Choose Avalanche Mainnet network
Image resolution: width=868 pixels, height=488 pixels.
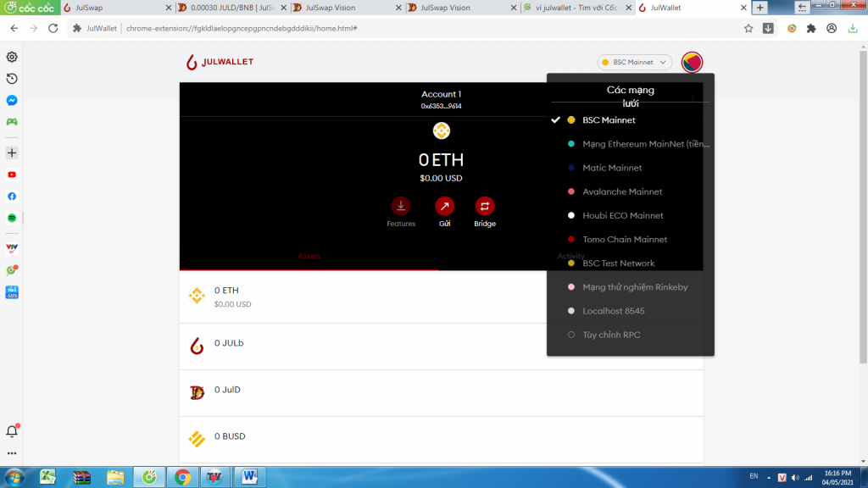coord(622,191)
